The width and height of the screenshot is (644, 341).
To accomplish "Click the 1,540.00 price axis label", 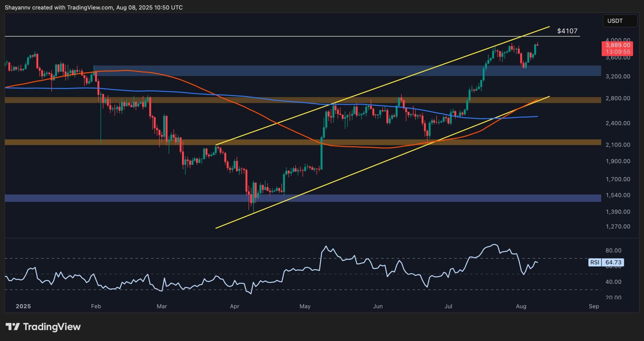I will click(618, 195).
